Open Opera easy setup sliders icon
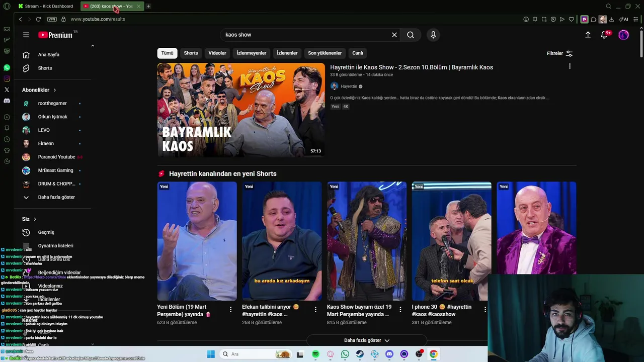 636,19
